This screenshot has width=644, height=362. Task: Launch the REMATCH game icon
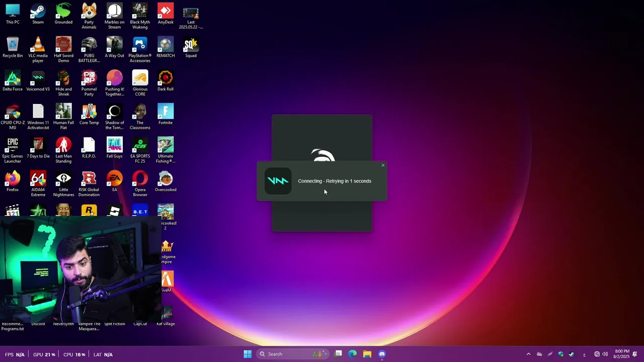point(166,47)
